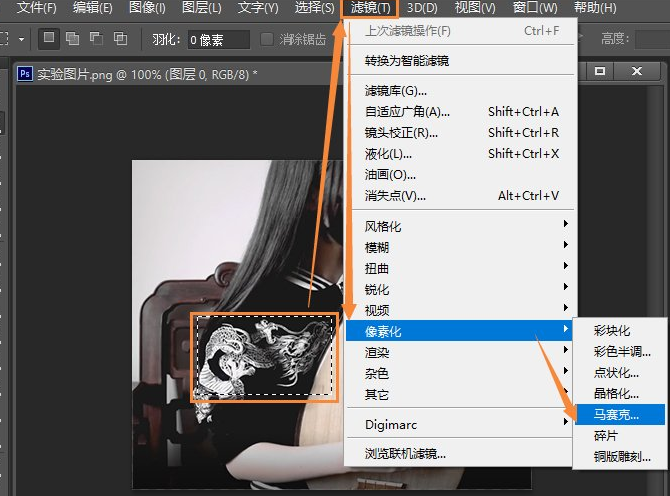
Task: Expand the 风格化 submenu
Action: pyautogui.click(x=461, y=226)
